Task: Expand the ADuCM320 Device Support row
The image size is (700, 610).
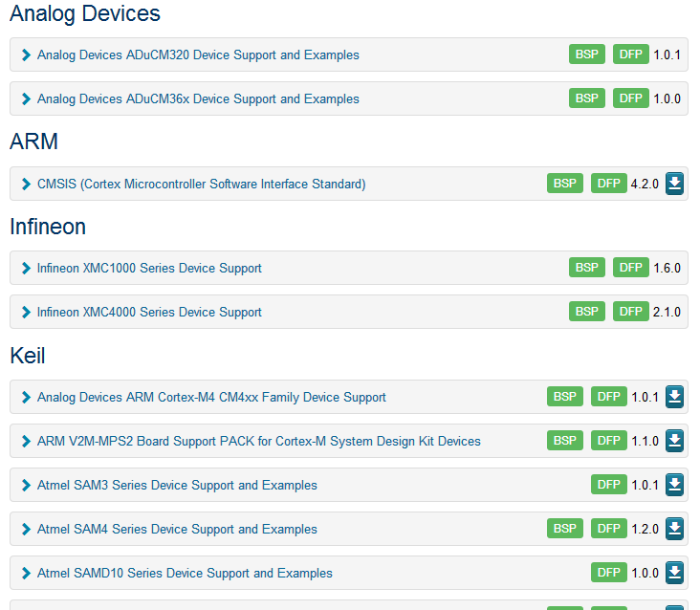Action: 27,54
